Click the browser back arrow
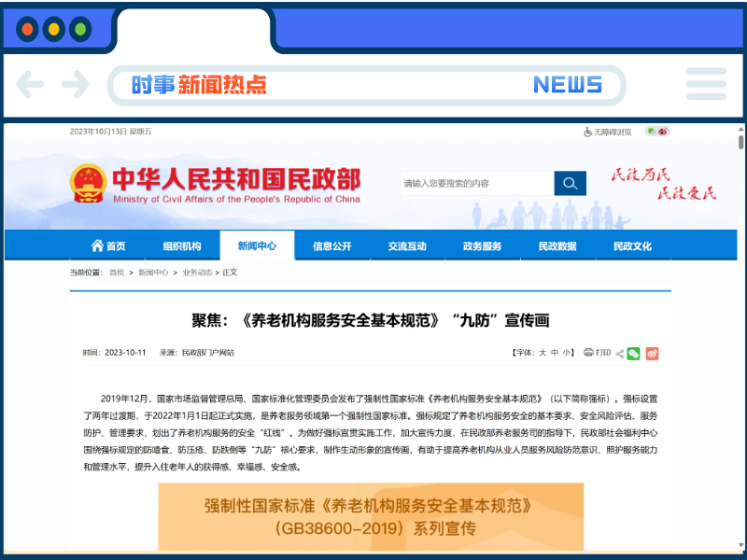This screenshot has height=560, width=747. pos(30,84)
